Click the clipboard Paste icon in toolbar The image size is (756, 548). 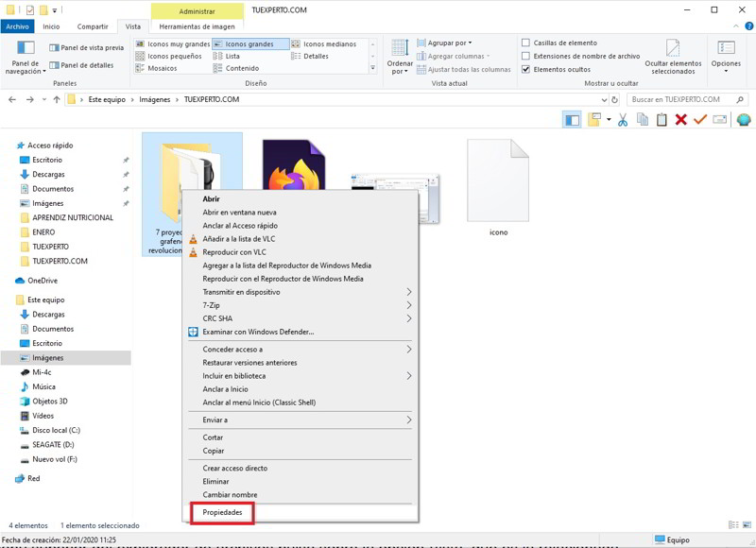coord(661,120)
